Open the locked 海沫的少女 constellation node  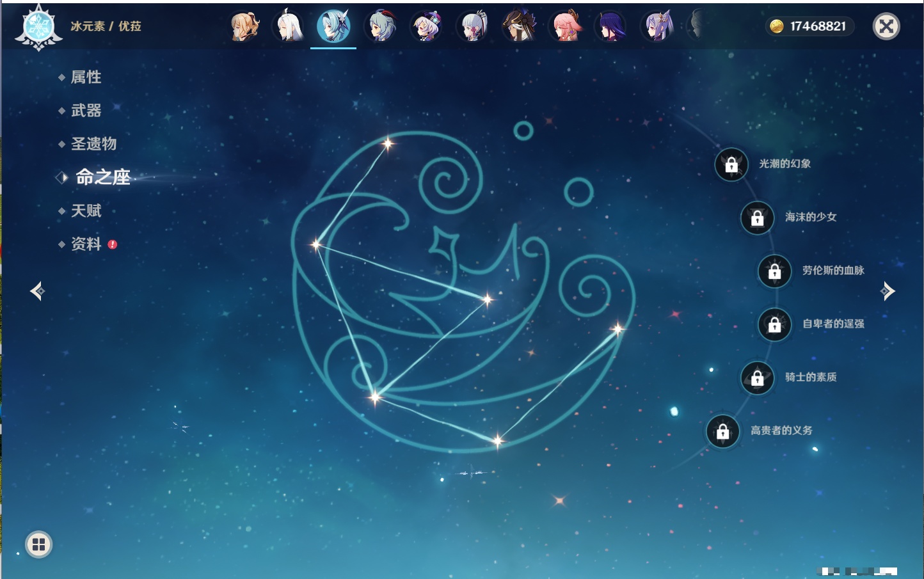pos(758,218)
